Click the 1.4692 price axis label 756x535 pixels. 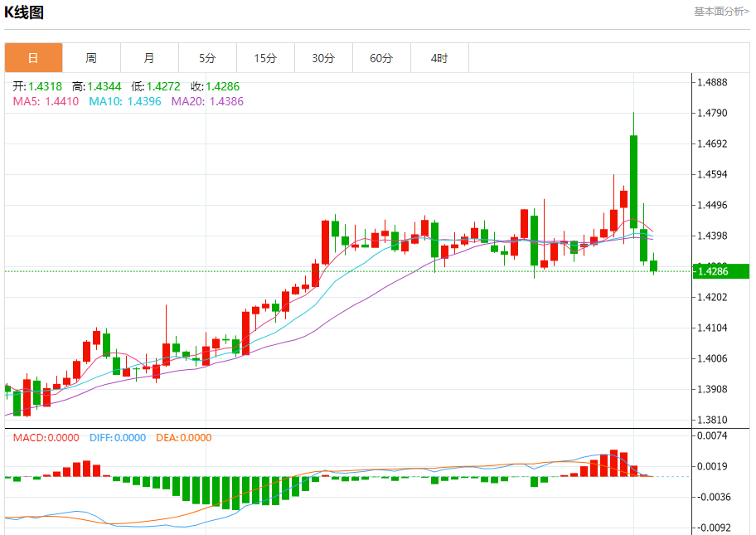[x=712, y=143]
